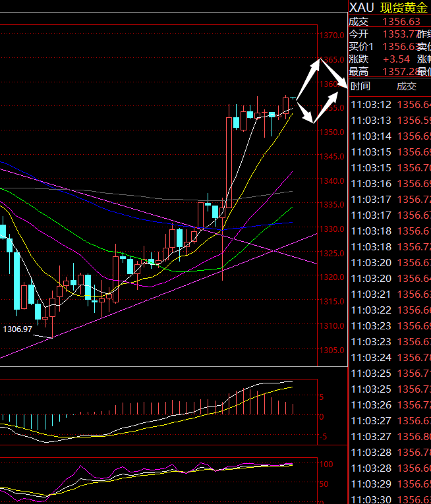
Task: Click the 100 level label on the lower oscillator axis
Action: click(x=326, y=464)
